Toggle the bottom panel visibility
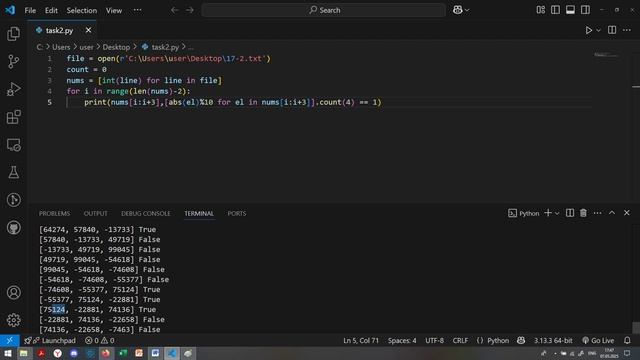The width and height of the screenshot is (640, 360). [570, 10]
